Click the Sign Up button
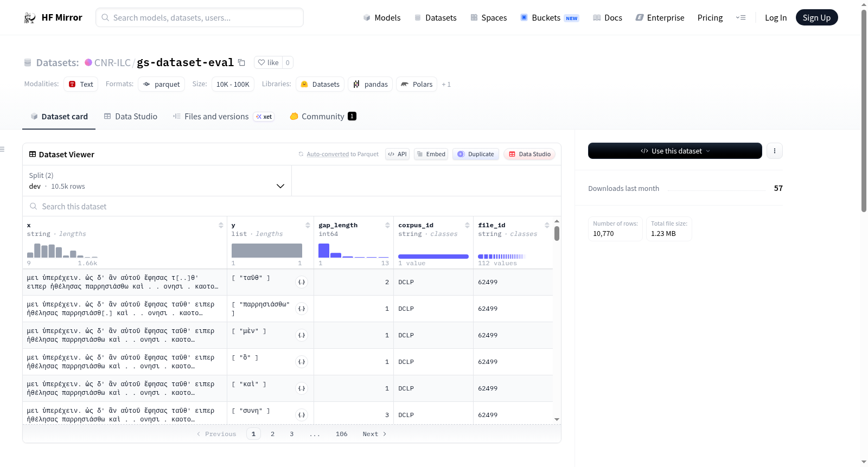This screenshot has height=467, width=868. (x=816, y=18)
